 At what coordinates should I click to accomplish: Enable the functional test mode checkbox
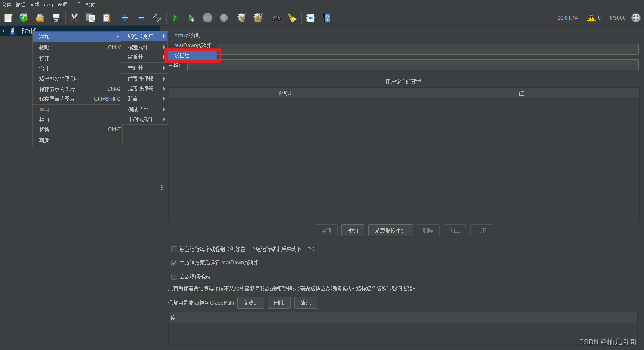pos(174,277)
